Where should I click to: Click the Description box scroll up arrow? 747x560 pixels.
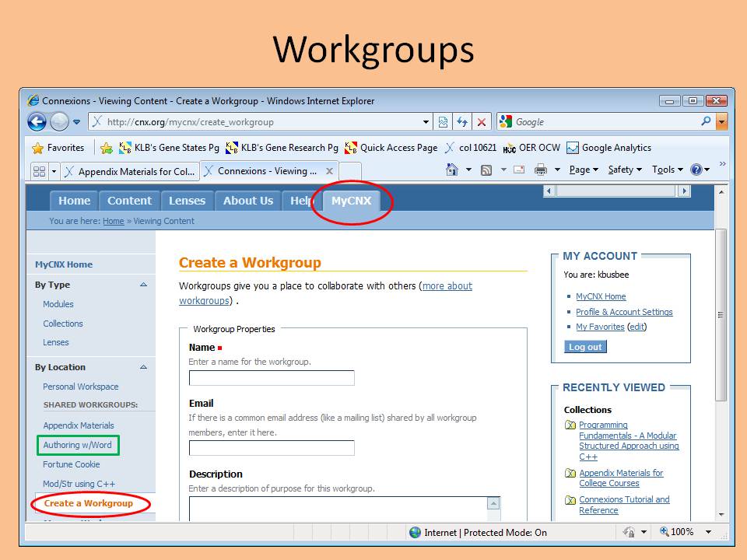[494, 503]
